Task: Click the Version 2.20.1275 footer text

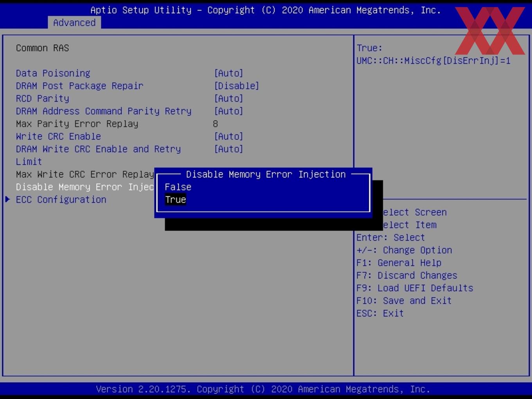Action: pyautogui.click(x=263, y=389)
